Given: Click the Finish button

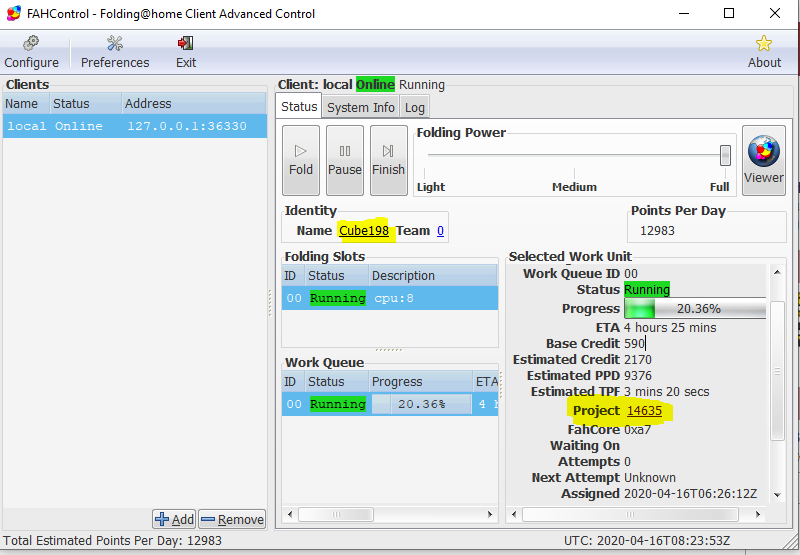Looking at the screenshot, I should (x=388, y=160).
